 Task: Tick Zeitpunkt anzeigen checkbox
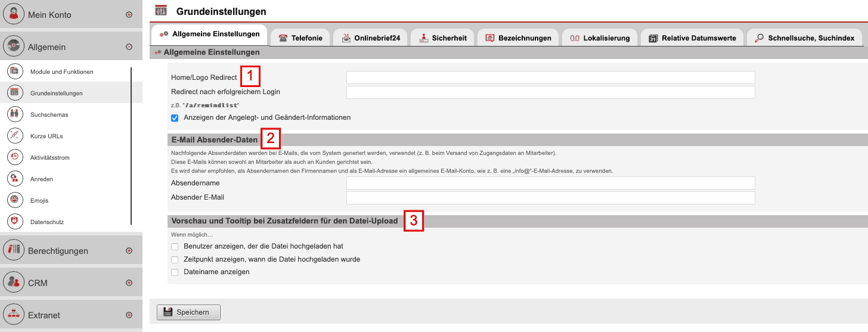175,260
